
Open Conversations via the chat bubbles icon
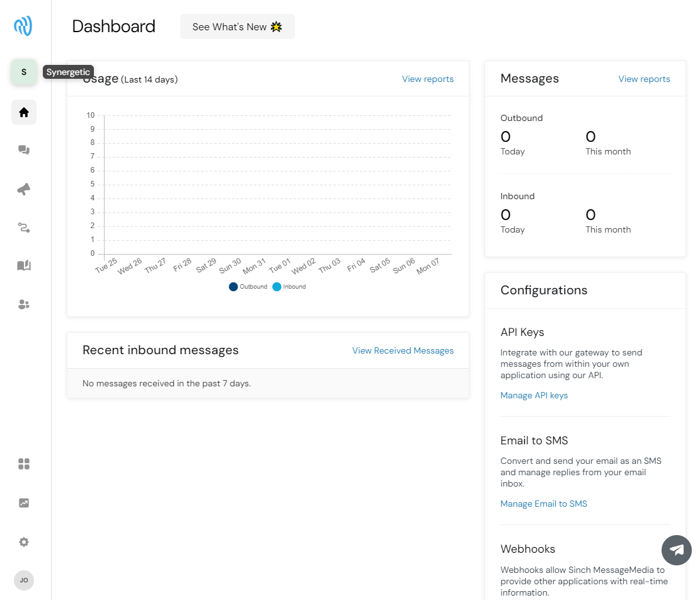23,150
